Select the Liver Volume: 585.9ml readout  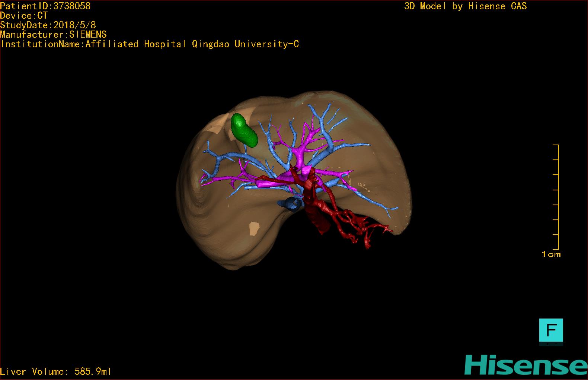[x=55, y=371]
